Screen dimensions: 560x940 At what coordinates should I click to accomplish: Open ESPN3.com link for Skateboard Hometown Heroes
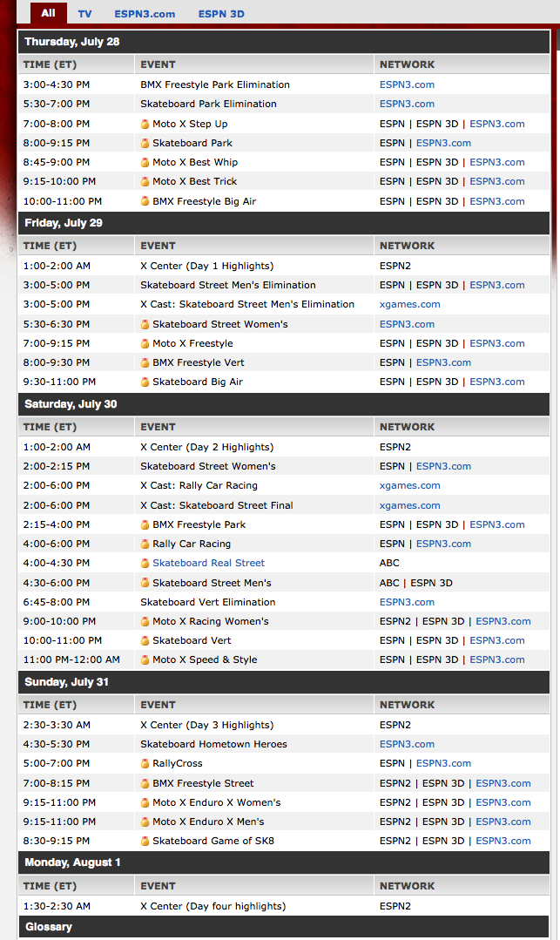pyautogui.click(x=407, y=744)
